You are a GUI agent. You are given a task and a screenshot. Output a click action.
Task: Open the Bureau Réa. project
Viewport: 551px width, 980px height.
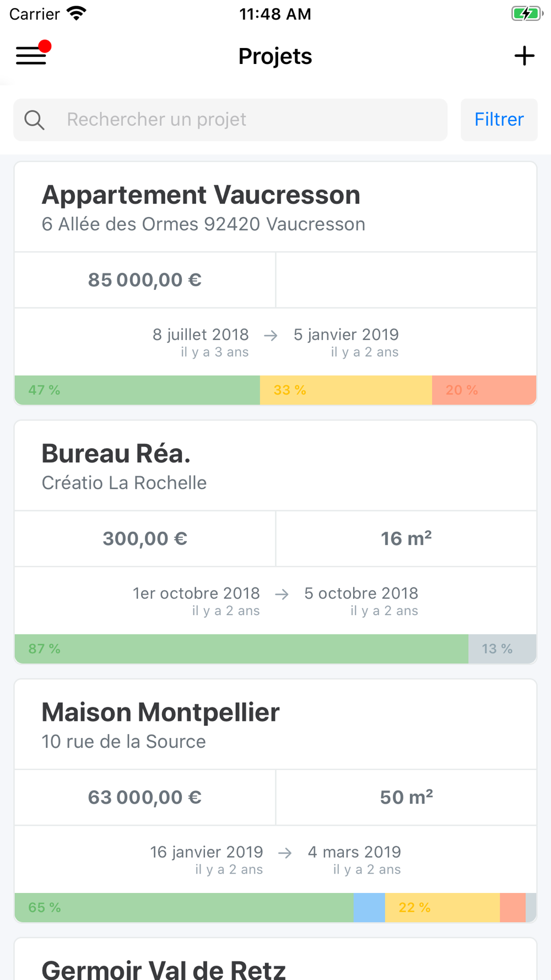click(116, 454)
